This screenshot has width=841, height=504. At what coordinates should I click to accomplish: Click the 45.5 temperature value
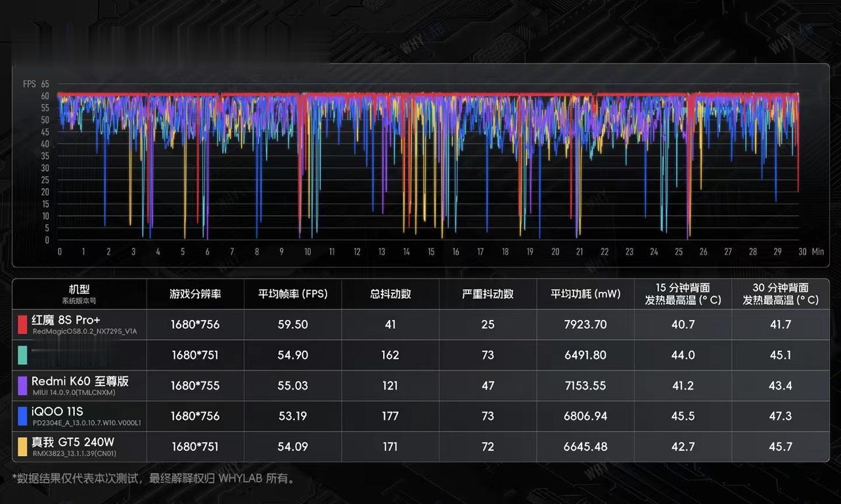(683, 416)
